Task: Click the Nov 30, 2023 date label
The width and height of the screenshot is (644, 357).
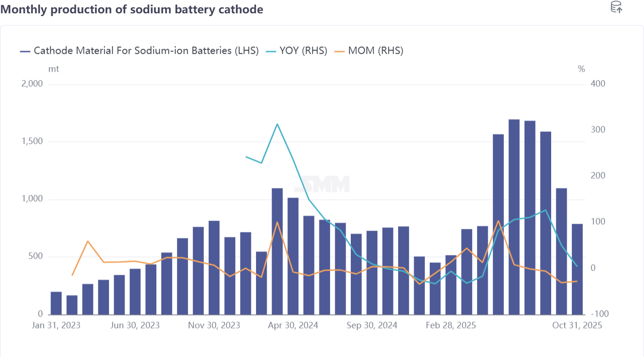Action: [x=214, y=325]
